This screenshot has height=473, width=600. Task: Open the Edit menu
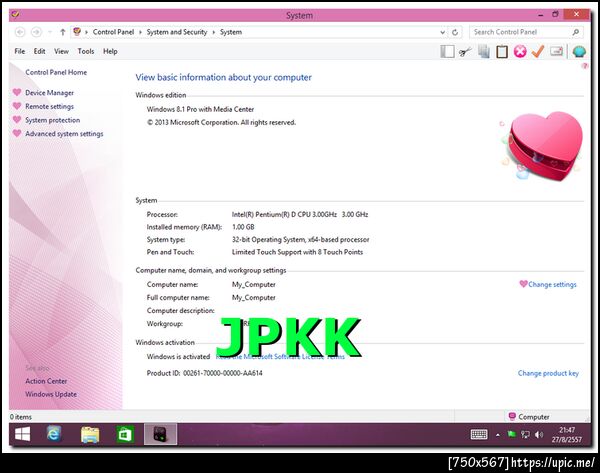[39, 51]
